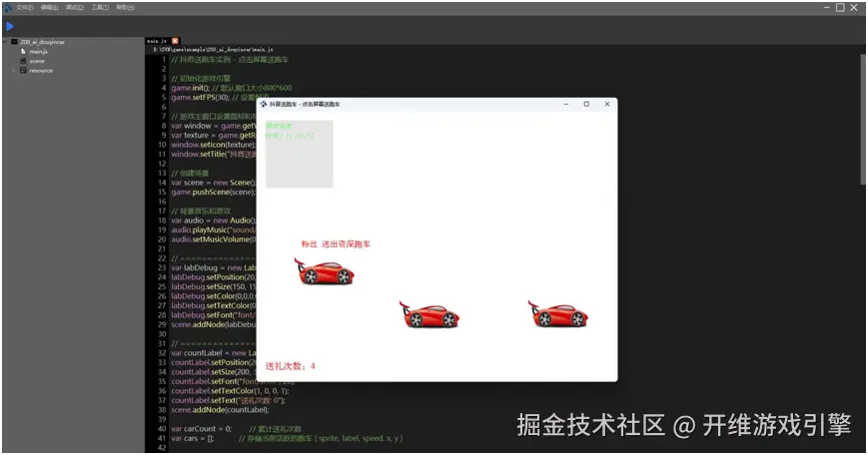Click the IDE logo icon in title bar
Viewport: 868px width, 455px height.
pos(8,7)
